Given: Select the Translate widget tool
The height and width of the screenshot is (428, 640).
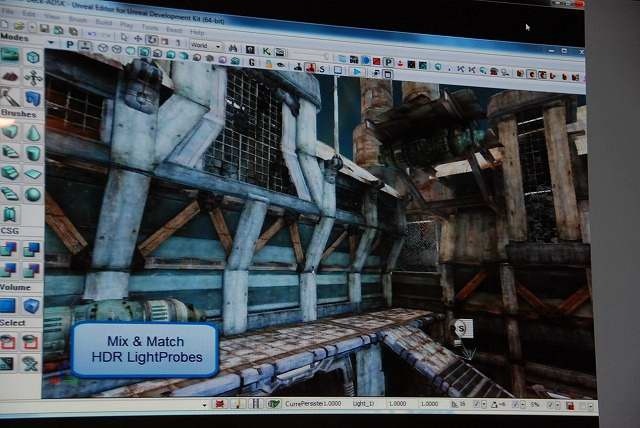Looking at the screenshot, I should pos(138,39).
